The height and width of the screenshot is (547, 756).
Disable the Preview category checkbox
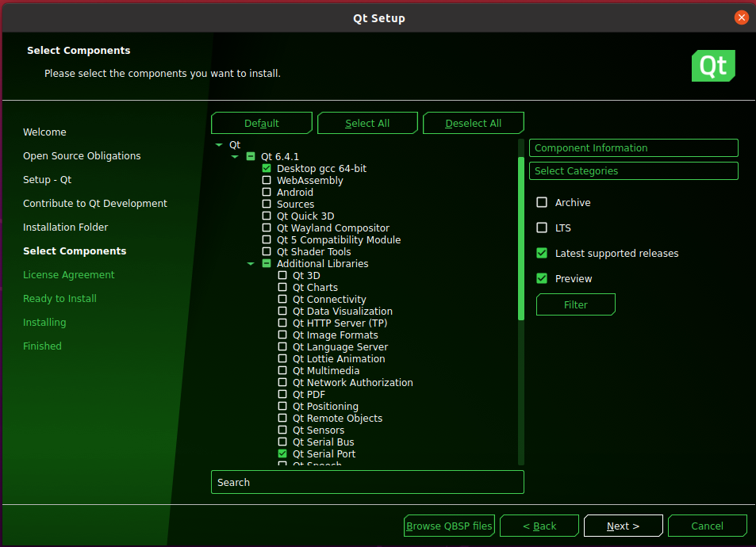542,278
